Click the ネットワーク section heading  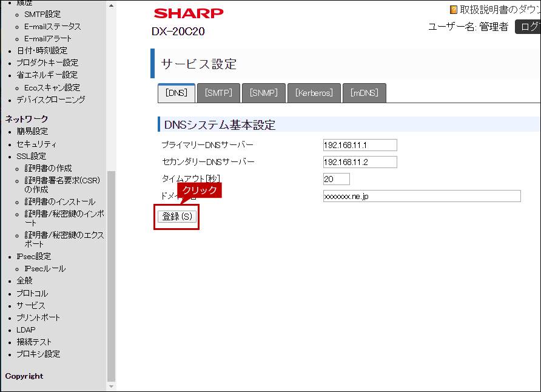27,119
